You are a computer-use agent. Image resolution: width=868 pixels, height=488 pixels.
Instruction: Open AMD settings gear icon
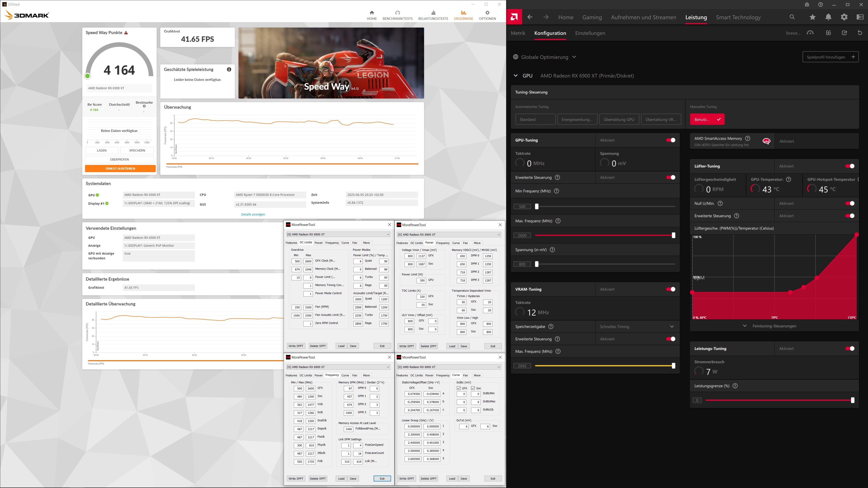(x=844, y=17)
